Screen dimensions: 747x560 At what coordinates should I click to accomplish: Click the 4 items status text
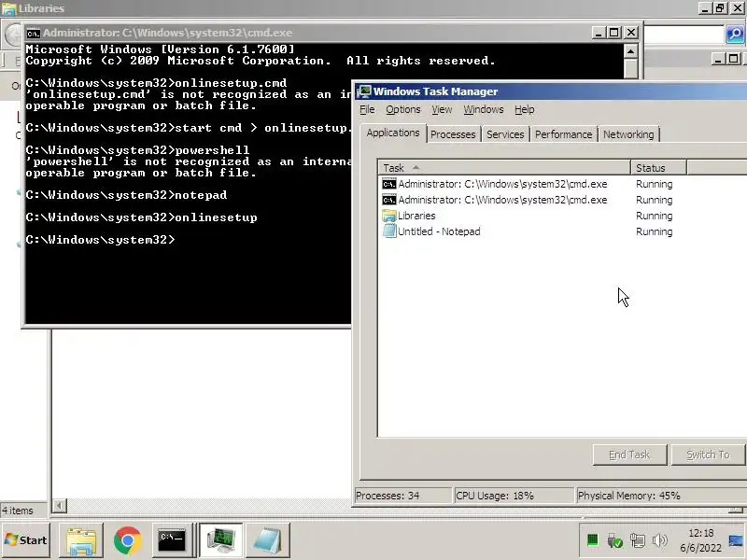pos(18,511)
